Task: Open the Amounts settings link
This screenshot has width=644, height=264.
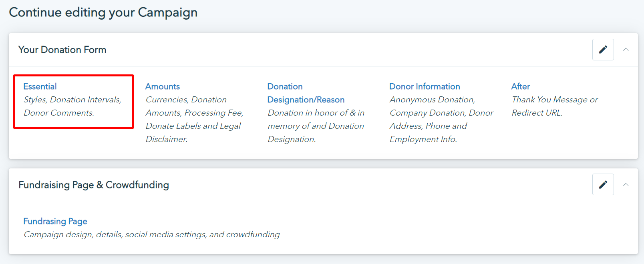Action: (163, 86)
